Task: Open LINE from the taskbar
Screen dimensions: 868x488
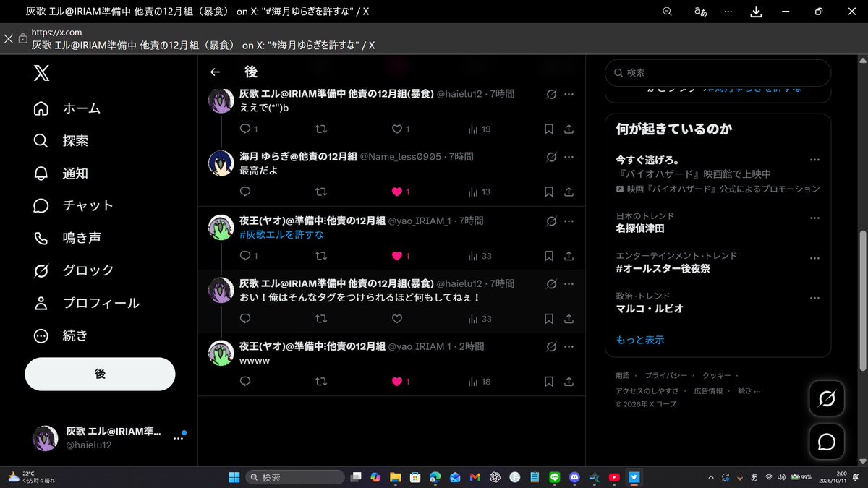Action: coord(555,477)
